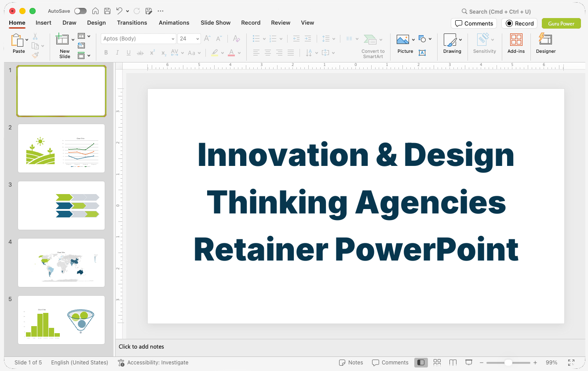The width and height of the screenshot is (588, 371).
Task: Click the Copy icon
Action: coord(35,46)
